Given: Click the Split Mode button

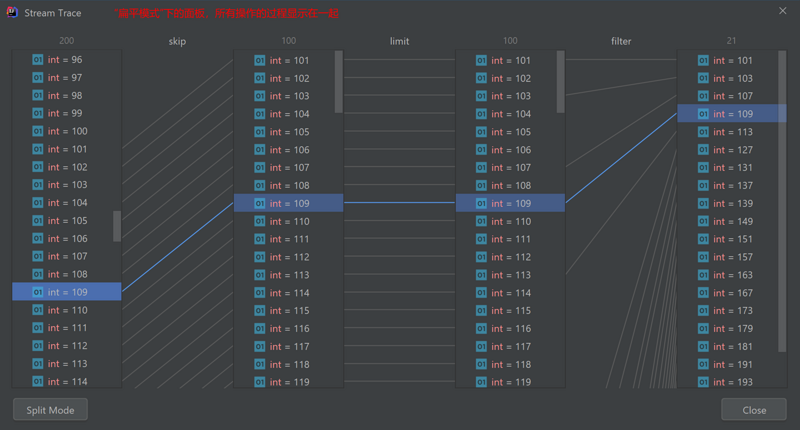Looking at the screenshot, I should tap(50, 410).
